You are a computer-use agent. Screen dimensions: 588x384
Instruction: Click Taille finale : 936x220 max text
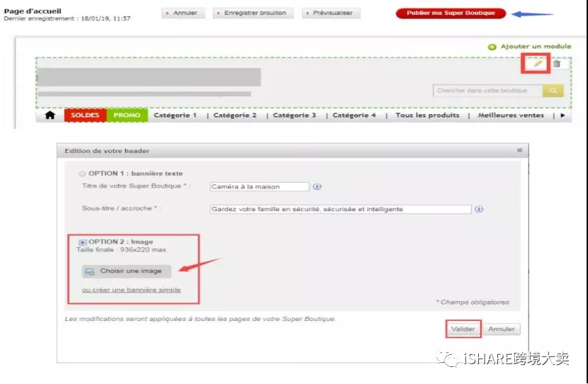pyautogui.click(x=121, y=250)
